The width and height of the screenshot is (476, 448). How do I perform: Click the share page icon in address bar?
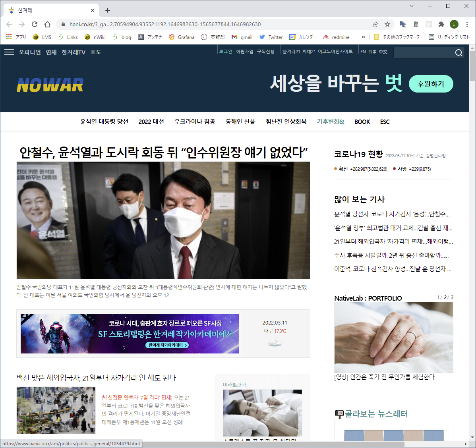pos(375,24)
